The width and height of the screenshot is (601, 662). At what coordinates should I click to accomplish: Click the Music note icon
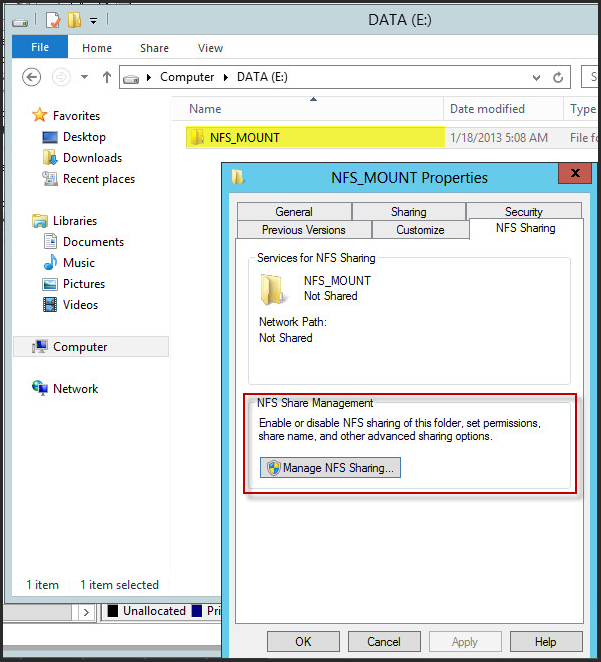[50, 262]
